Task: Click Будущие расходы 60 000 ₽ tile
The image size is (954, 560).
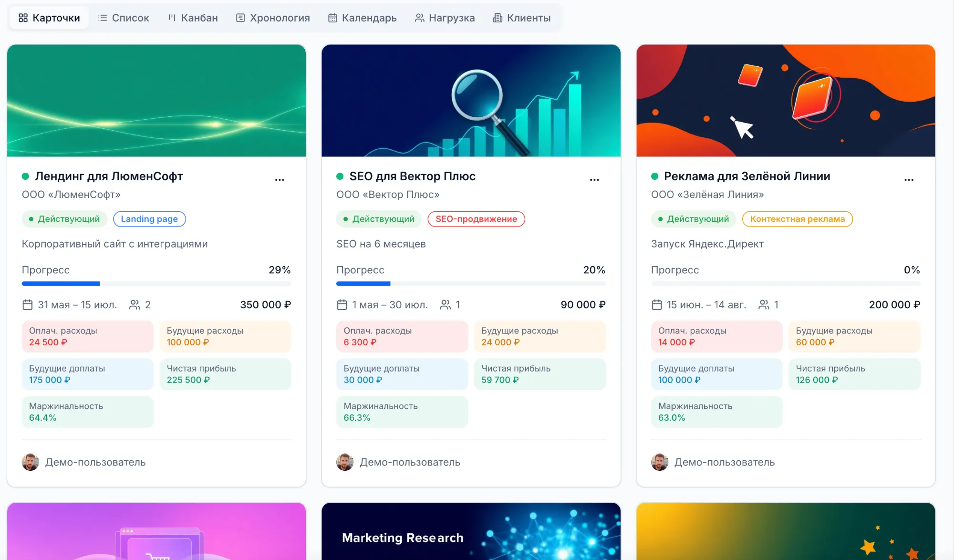Action: click(854, 337)
